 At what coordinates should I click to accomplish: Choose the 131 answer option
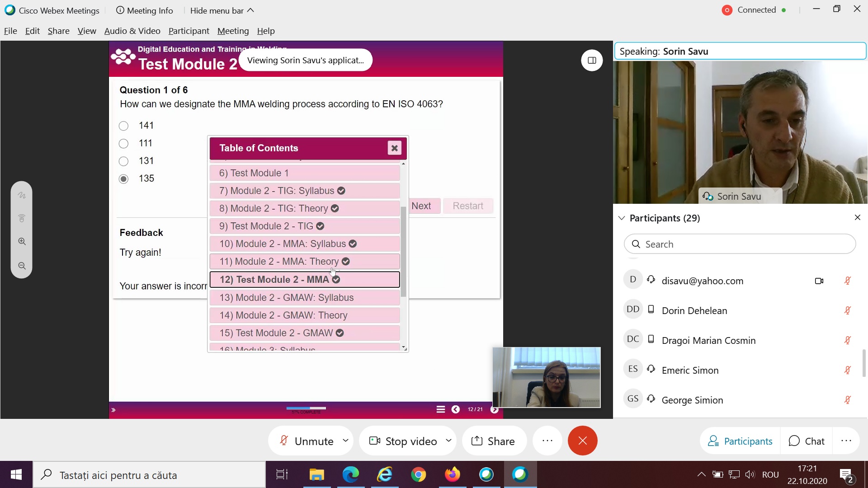[123, 161]
